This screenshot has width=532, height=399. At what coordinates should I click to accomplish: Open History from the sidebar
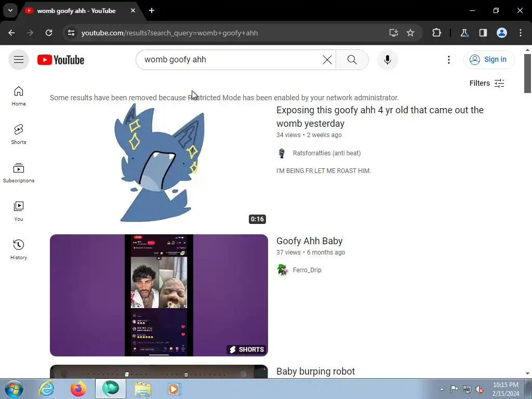click(19, 249)
